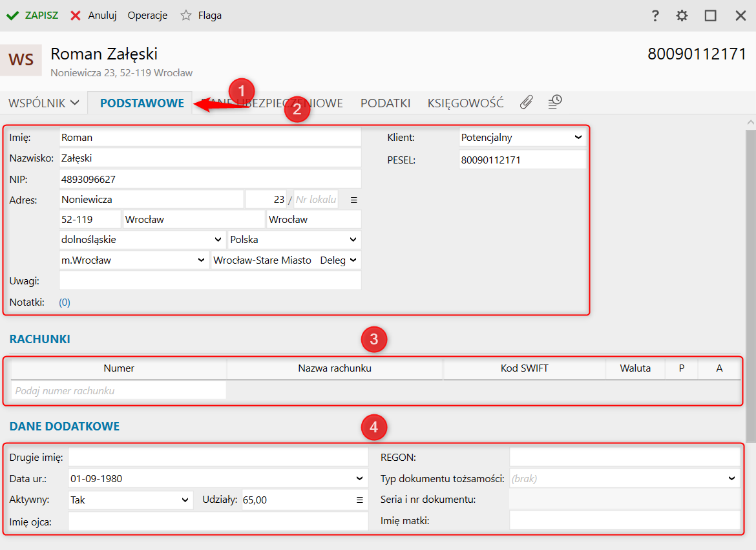Screen dimensions: 756x550
Task: Open help via question mark icon
Action: coord(655,16)
